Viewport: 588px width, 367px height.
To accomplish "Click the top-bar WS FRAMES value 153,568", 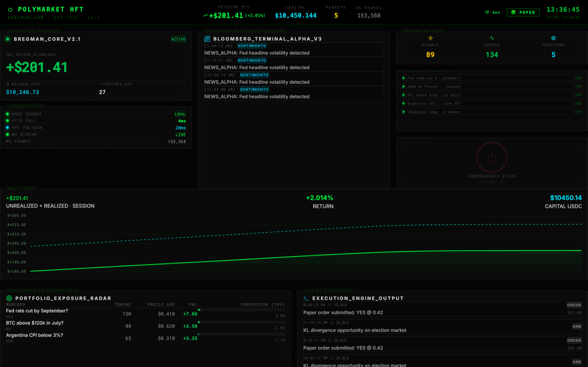I will tap(369, 16).
